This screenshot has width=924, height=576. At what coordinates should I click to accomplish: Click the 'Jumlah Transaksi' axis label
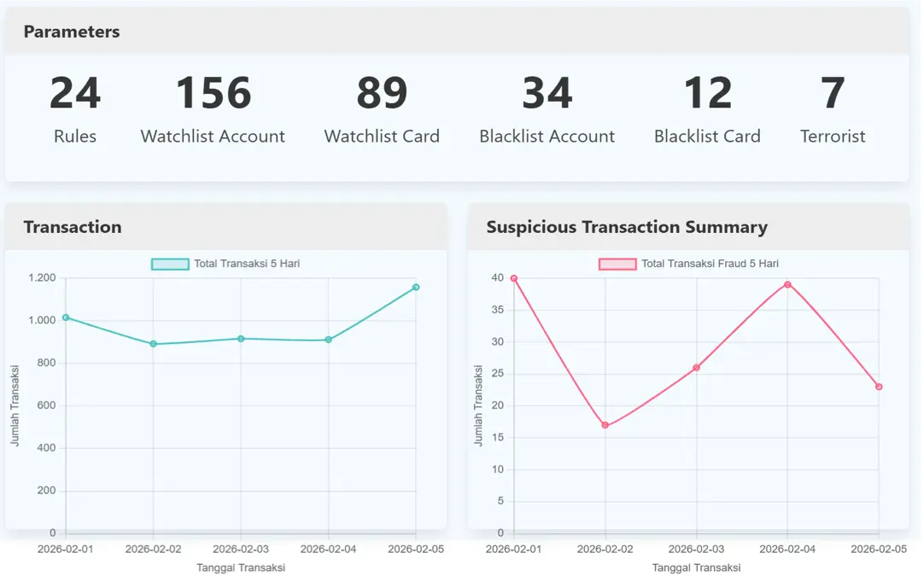(16, 401)
